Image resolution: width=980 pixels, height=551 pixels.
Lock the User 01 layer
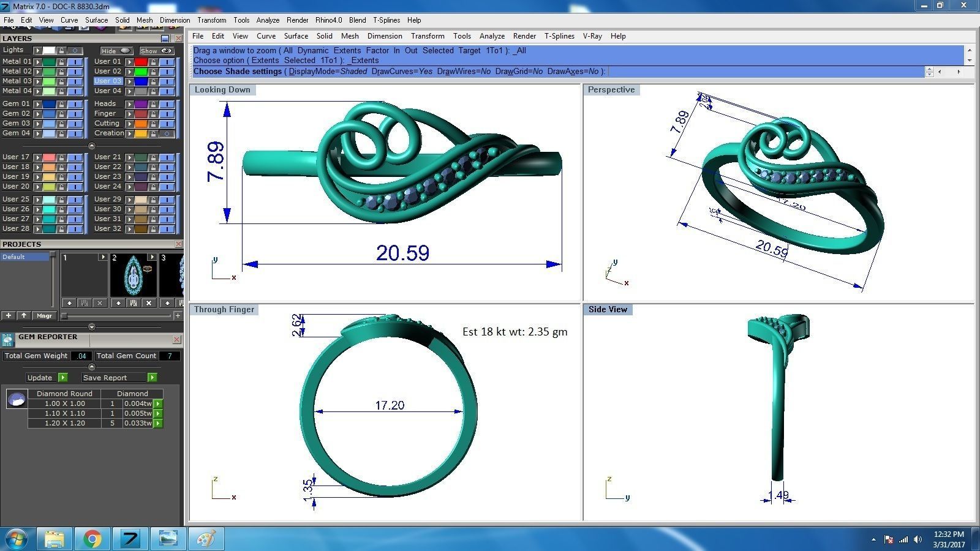pos(153,62)
